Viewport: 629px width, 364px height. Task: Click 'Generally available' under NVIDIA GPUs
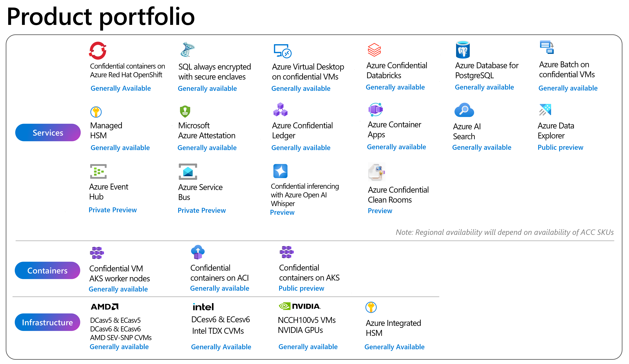pyautogui.click(x=308, y=347)
